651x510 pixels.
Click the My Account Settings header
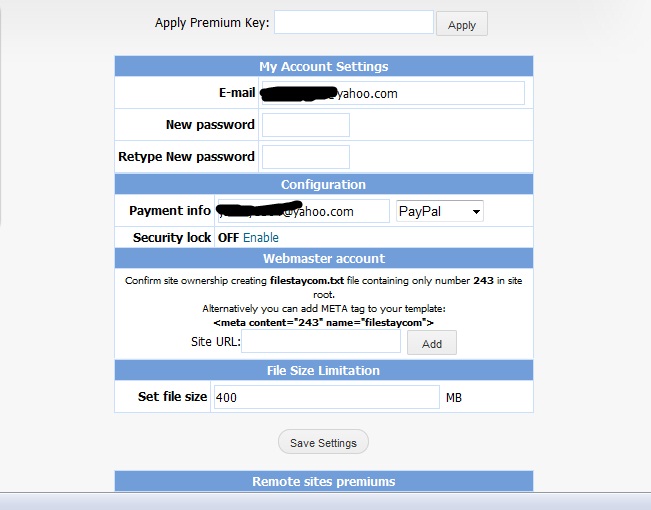[323, 66]
